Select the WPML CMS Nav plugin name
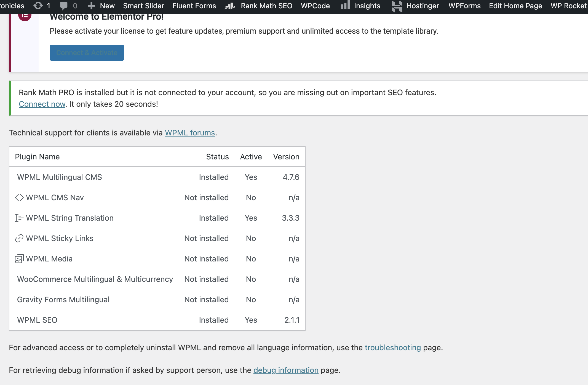Screen dimensions: 588x385 pos(55,197)
